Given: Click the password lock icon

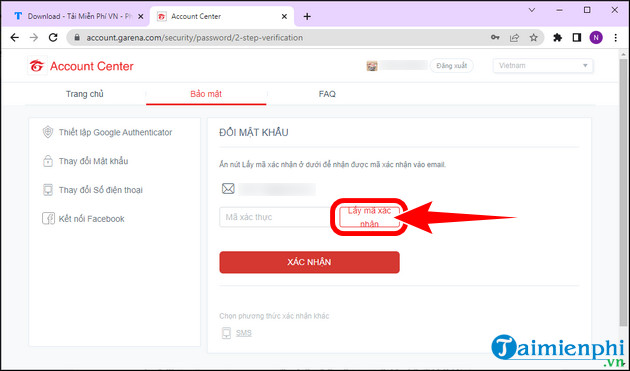Looking at the screenshot, I should pyautogui.click(x=48, y=161).
